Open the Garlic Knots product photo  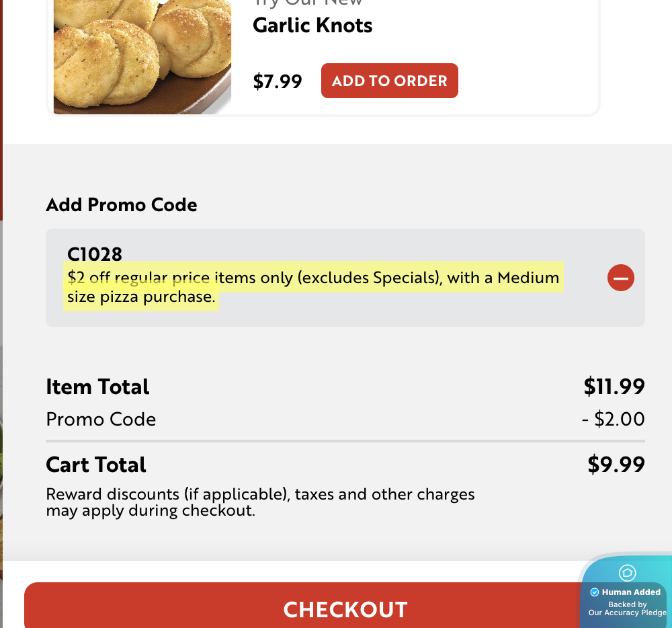pos(142,57)
